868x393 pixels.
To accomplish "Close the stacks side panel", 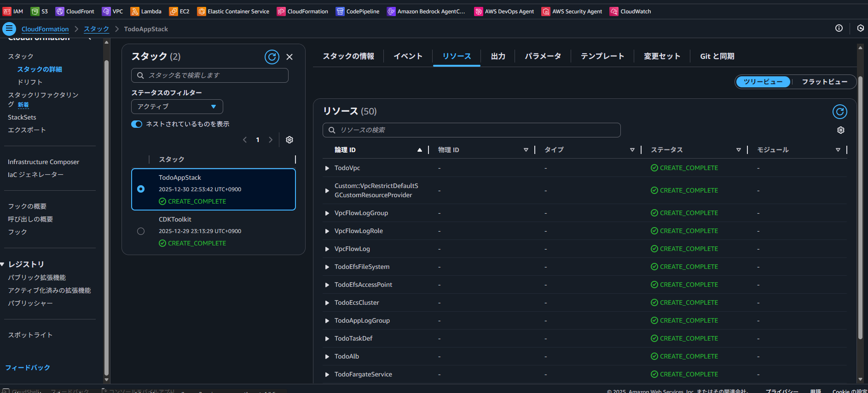I will [289, 57].
